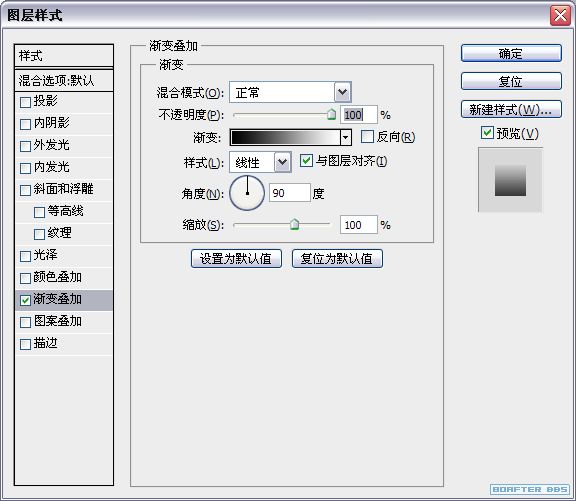576x501 pixels.
Task: Select the 样式 styles list header
Action: (64, 56)
